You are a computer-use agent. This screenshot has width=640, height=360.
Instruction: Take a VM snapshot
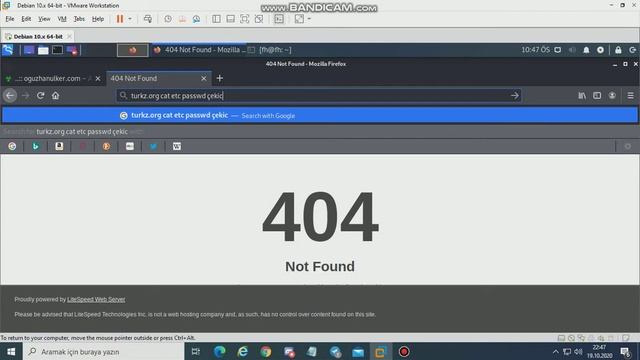point(168,19)
